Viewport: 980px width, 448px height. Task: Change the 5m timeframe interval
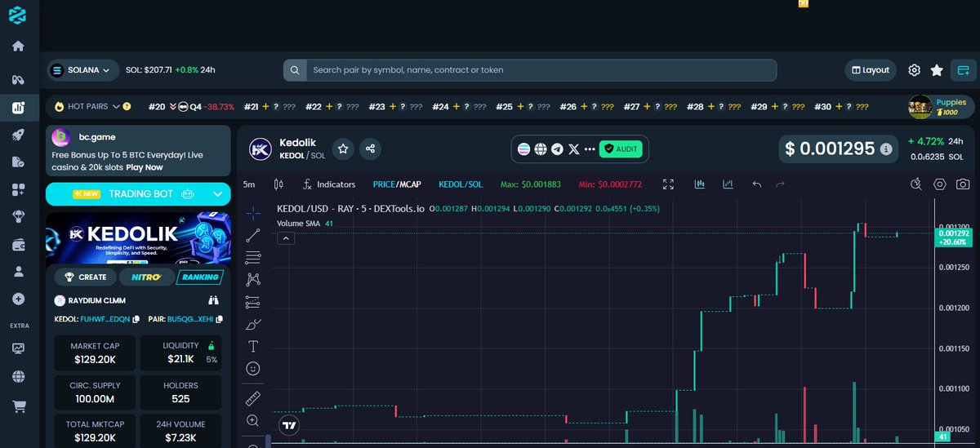point(249,184)
